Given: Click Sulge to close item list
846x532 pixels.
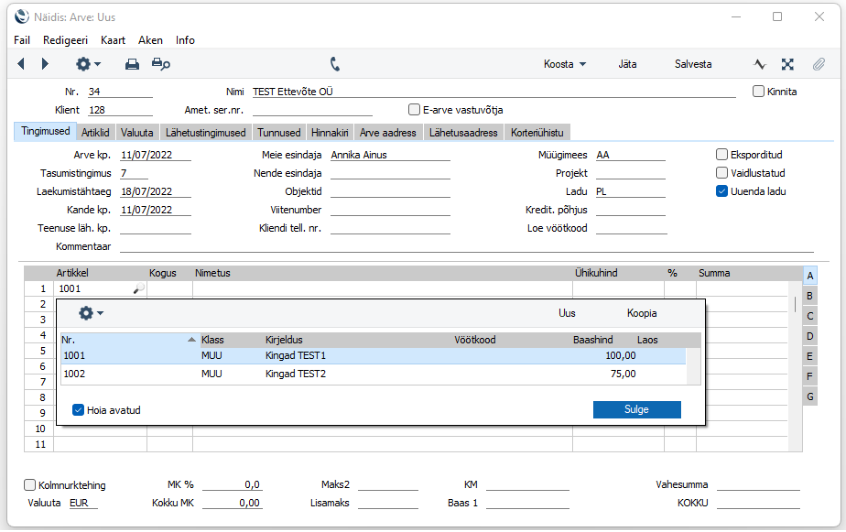Looking at the screenshot, I should point(637,410).
